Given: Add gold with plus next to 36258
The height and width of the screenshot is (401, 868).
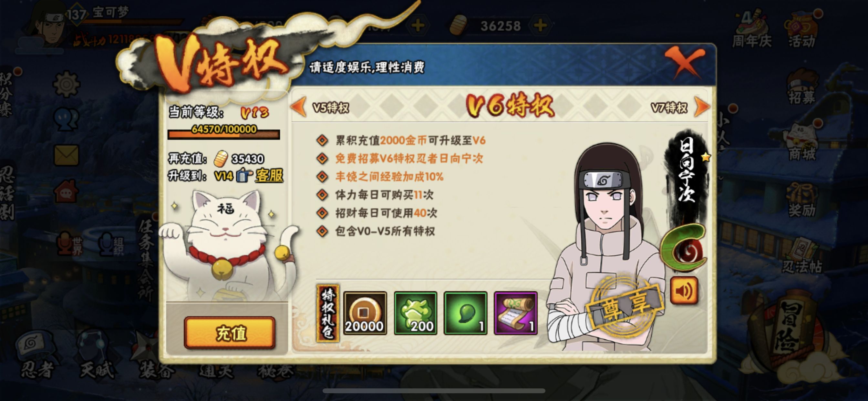Looking at the screenshot, I should (x=540, y=25).
